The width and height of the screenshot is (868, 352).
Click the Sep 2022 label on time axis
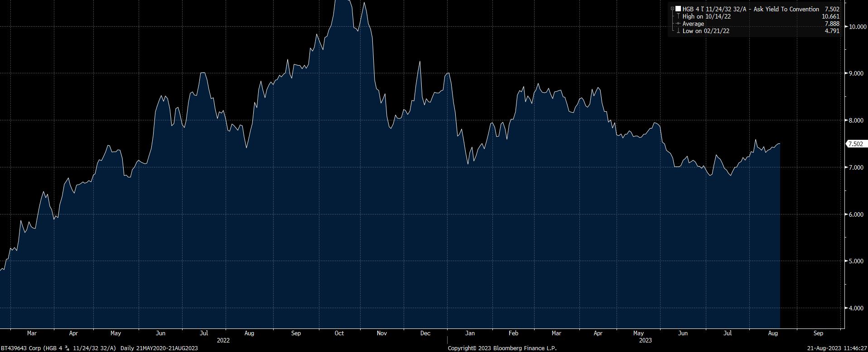pos(296,333)
